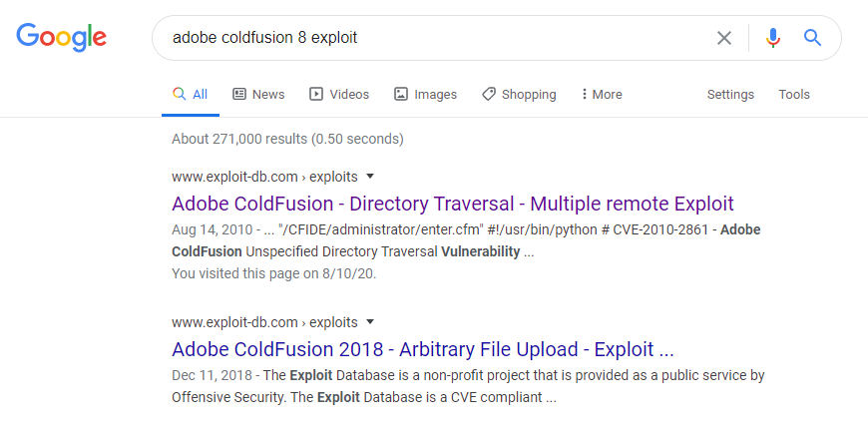This screenshot has width=868, height=432.
Task: Submit search using magnifying glass icon
Action: click(812, 38)
